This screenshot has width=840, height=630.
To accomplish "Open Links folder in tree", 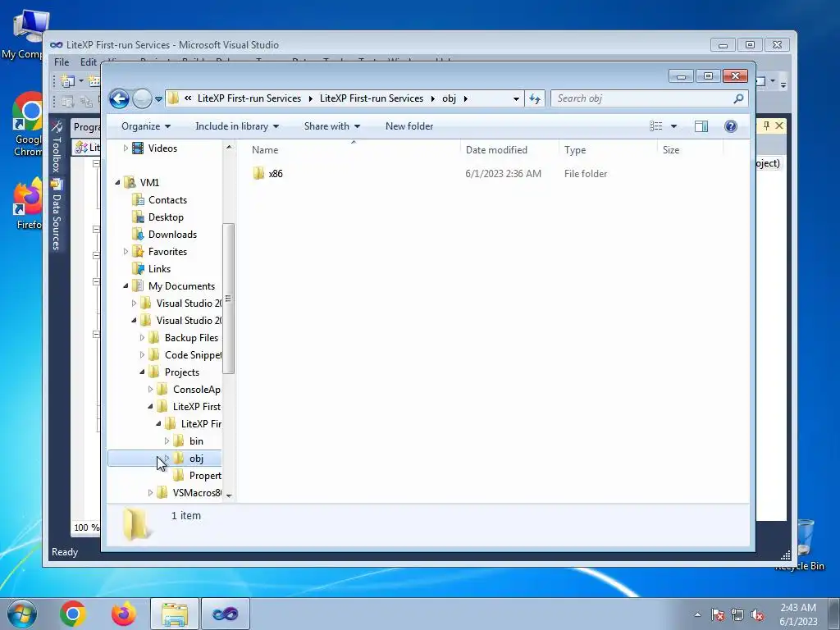I will tap(159, 269).
